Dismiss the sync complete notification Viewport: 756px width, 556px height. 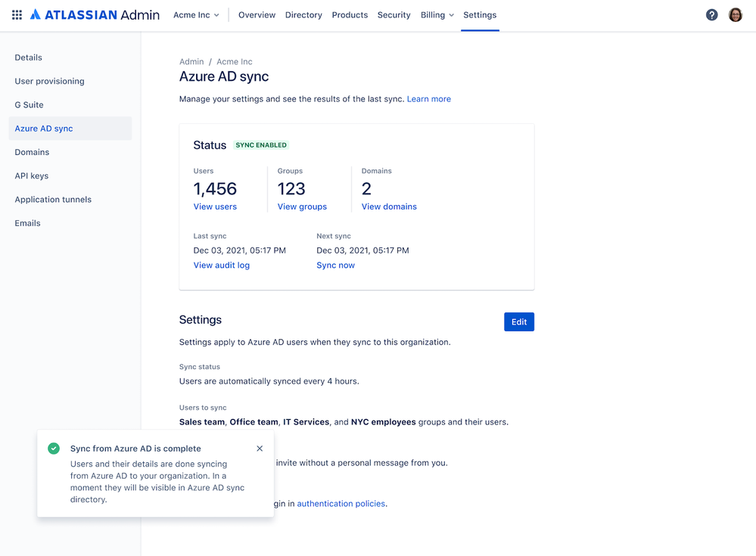point(260,449)
